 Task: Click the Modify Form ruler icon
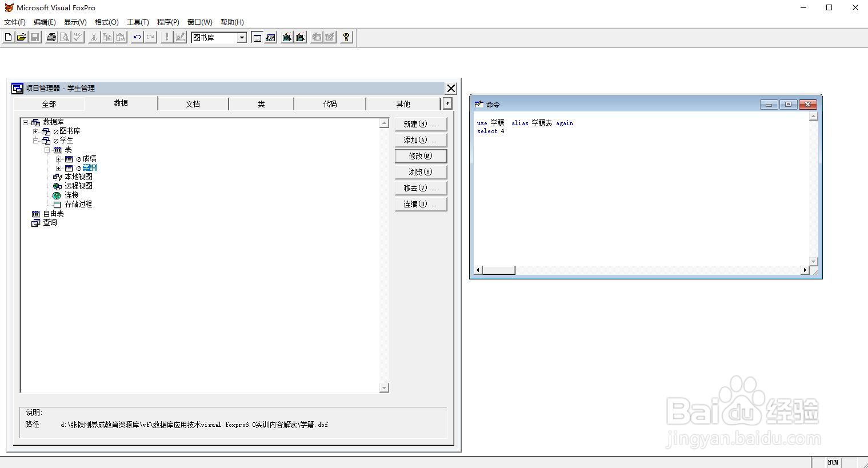coord(180,37)
